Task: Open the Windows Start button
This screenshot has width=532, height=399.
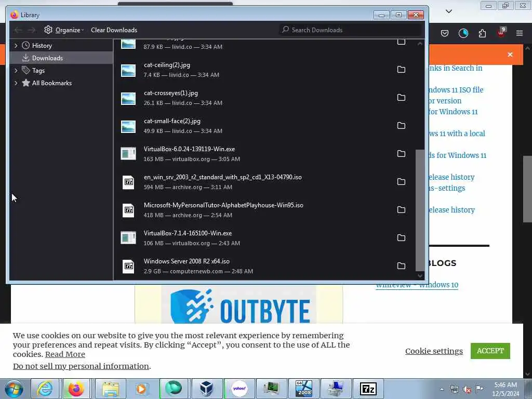Action: [x=14, y=389]
